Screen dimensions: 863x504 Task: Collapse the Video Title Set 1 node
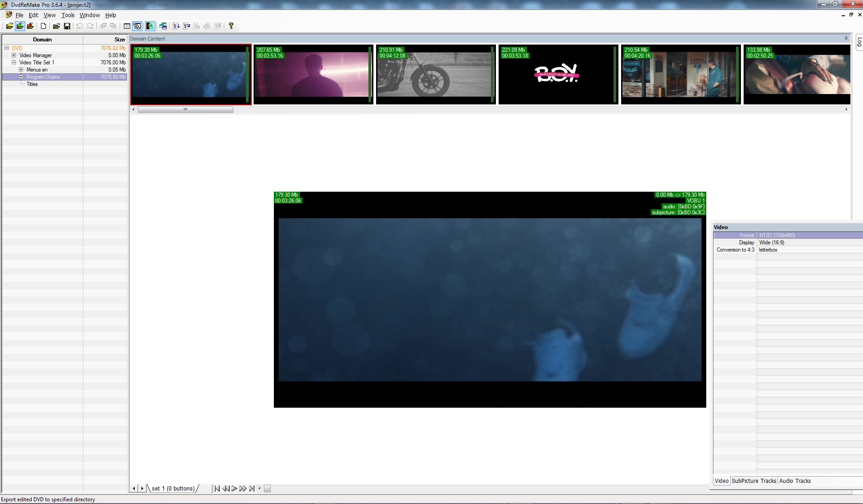coord(14,63)
